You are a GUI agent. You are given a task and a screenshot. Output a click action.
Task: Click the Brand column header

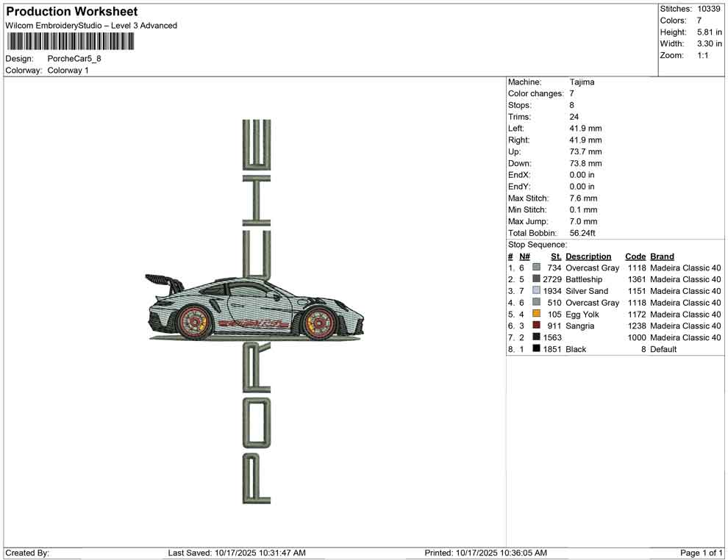pos(662,256)
